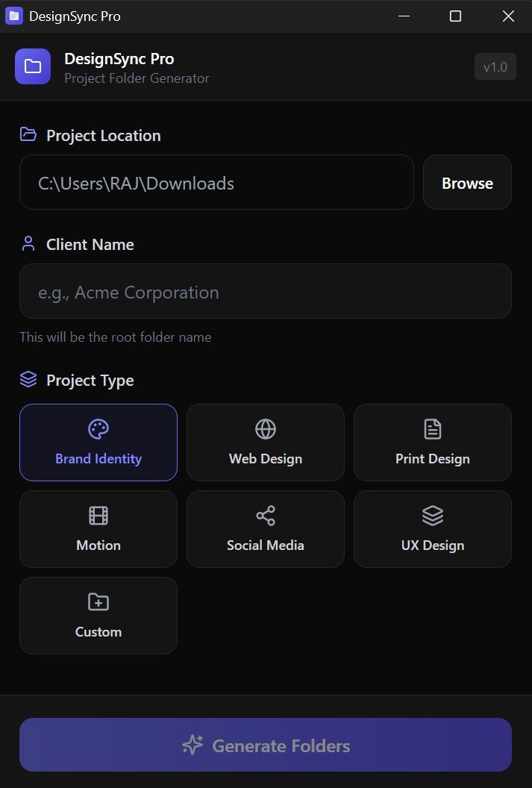Click the person icon beside Client Name
This screenshot has width=532, height=788.
point(28,243)
